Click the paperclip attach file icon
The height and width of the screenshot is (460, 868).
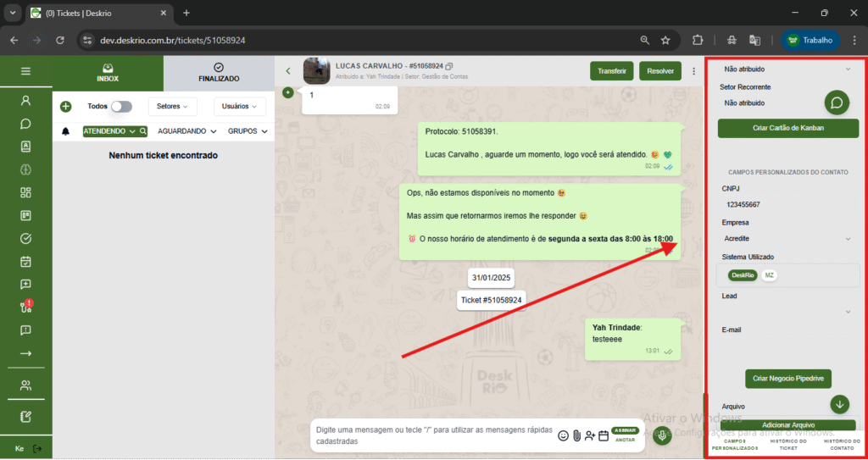(x=576, y=435)
